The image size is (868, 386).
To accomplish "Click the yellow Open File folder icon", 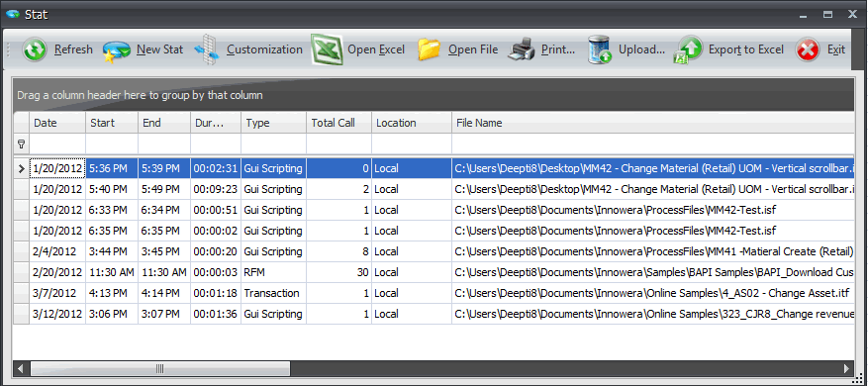I will (x=429, y=49).
